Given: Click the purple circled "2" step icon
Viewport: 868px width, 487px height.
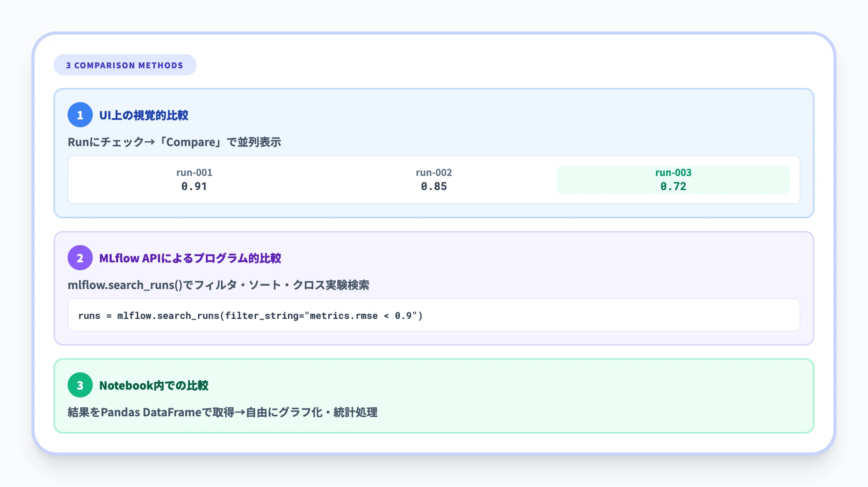Looking at the screenshot, I should coord(80,258).
